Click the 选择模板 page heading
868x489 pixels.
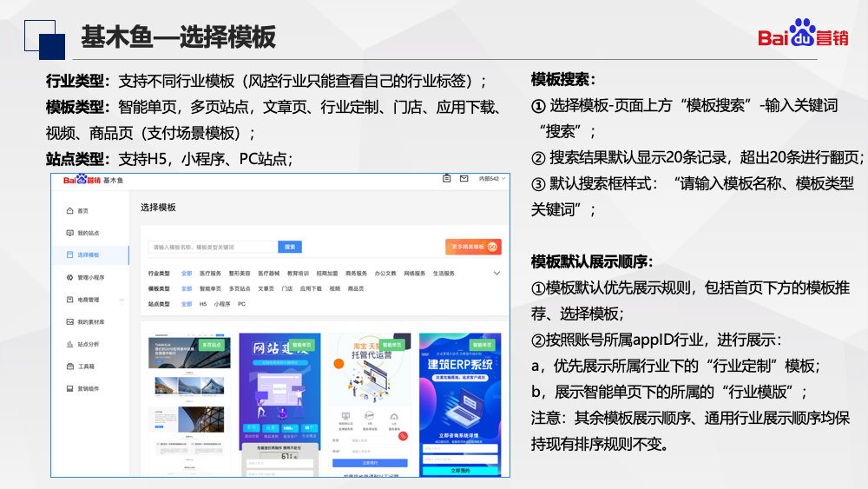[x=158, y=207]
